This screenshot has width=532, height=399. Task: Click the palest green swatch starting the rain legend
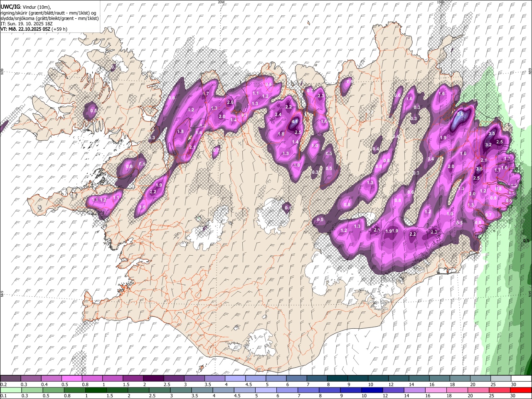point(11,390)
